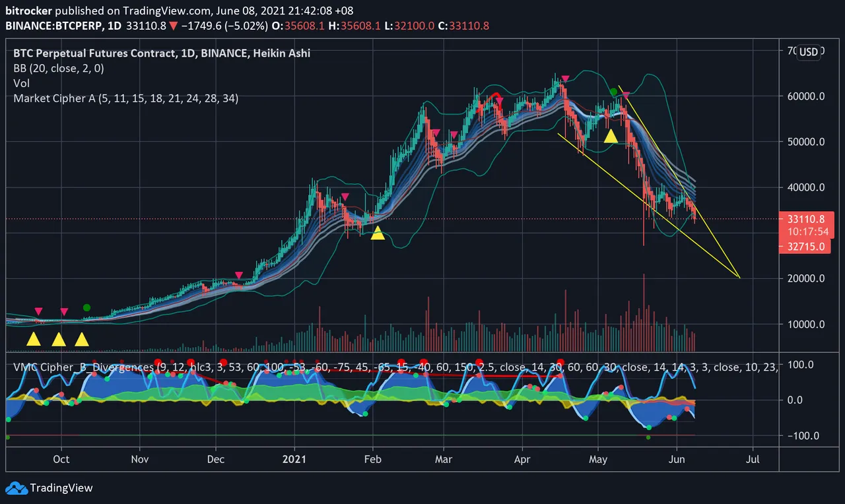The width and height of the screenshot is (845, 504).
Task: Click the Apr label on the time axis
Action: pos(522,458)
